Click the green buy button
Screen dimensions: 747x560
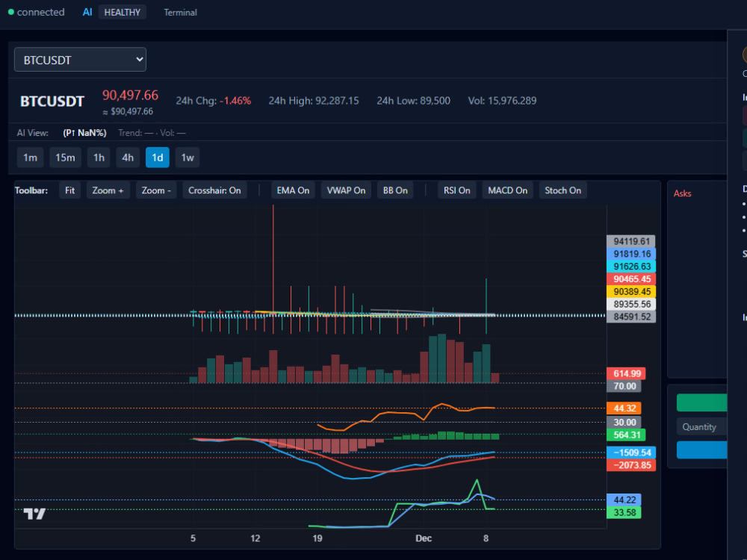[701, 403]
